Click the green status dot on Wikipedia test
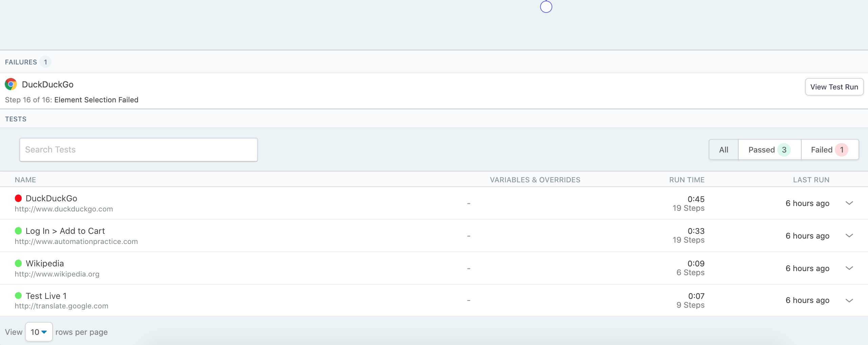 (x=18, y=263)
